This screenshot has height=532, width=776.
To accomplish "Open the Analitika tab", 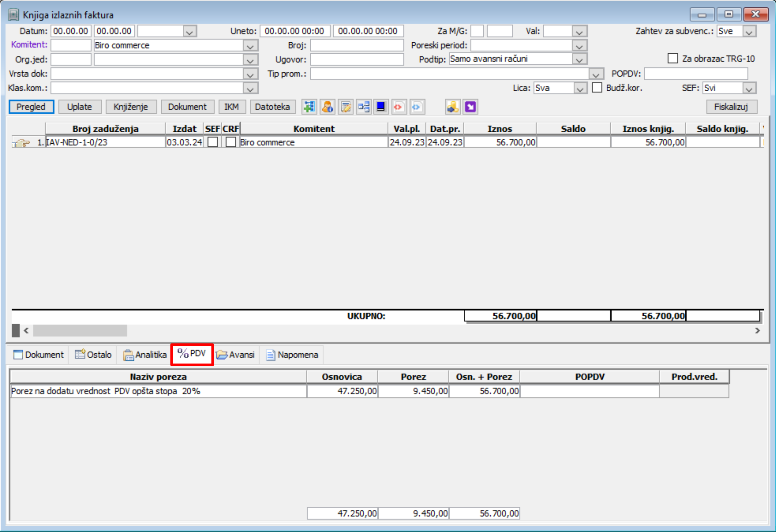I will [145, 355].
